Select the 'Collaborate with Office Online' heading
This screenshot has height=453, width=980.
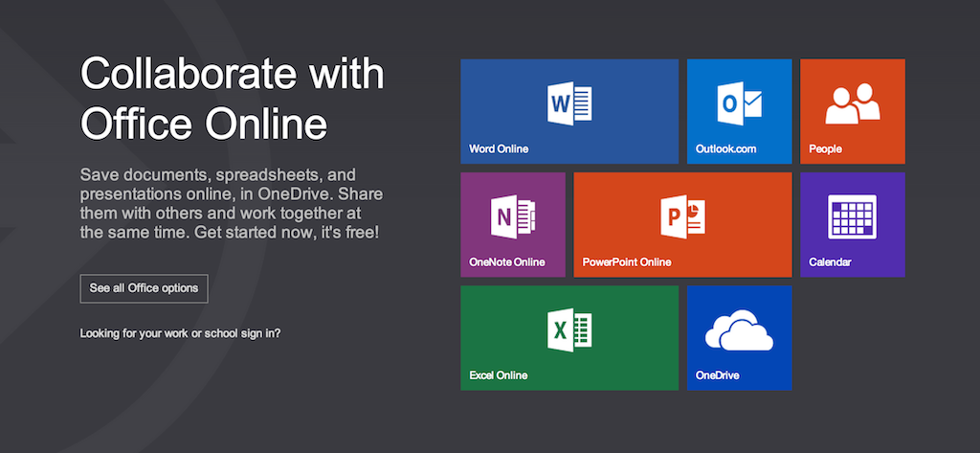(x=232, y=99)
